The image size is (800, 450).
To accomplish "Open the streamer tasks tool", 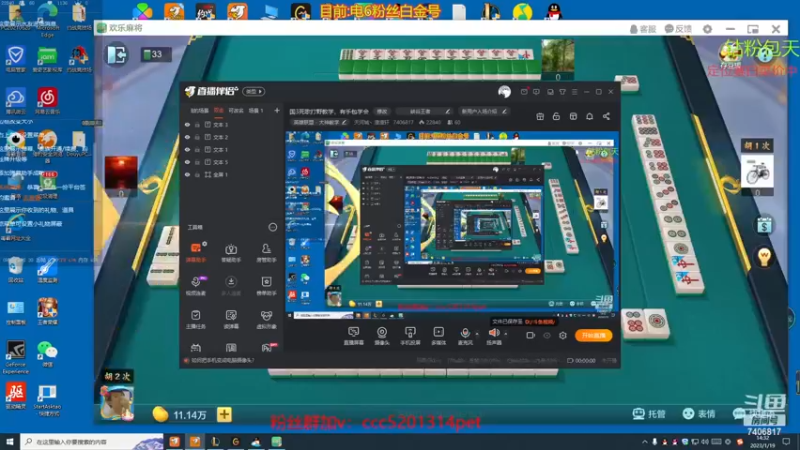I will [x=196, y=319].
